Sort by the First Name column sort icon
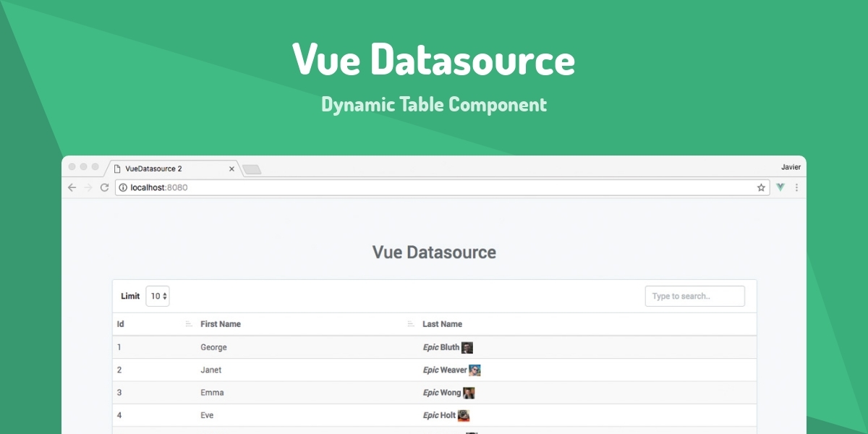868x434 pixels. (x=411, y=324)
